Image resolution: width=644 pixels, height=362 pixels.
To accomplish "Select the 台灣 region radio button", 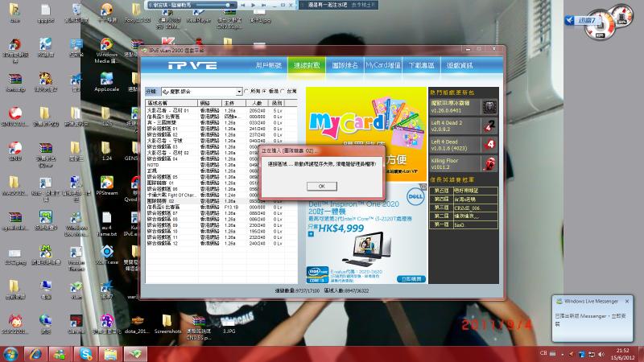I will 283,91.
